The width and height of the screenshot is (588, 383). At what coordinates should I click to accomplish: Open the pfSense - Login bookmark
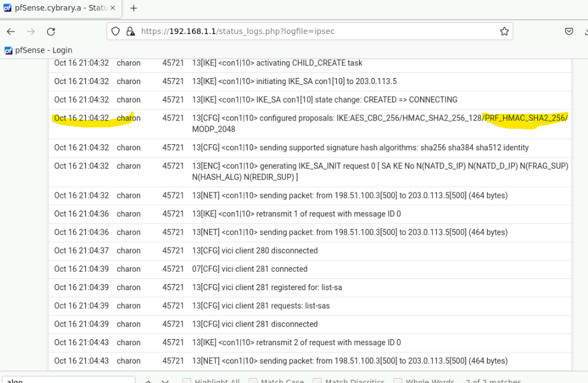point(38,50)
